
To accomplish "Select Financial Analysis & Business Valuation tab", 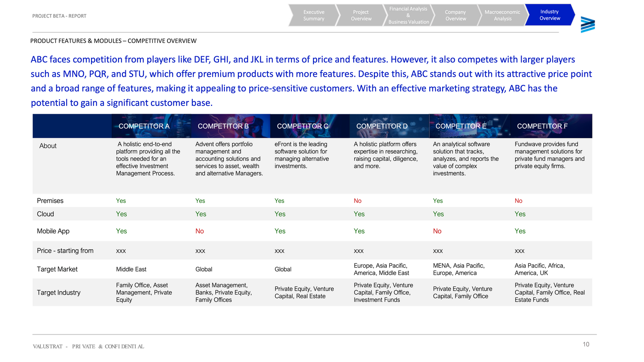I will [x=408, y=15].
